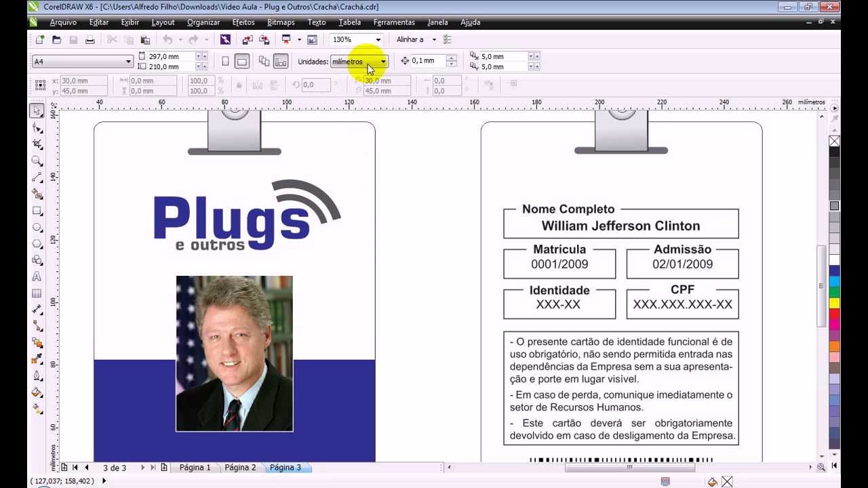Select the Pick tool in the toolbox

(37, 110)
